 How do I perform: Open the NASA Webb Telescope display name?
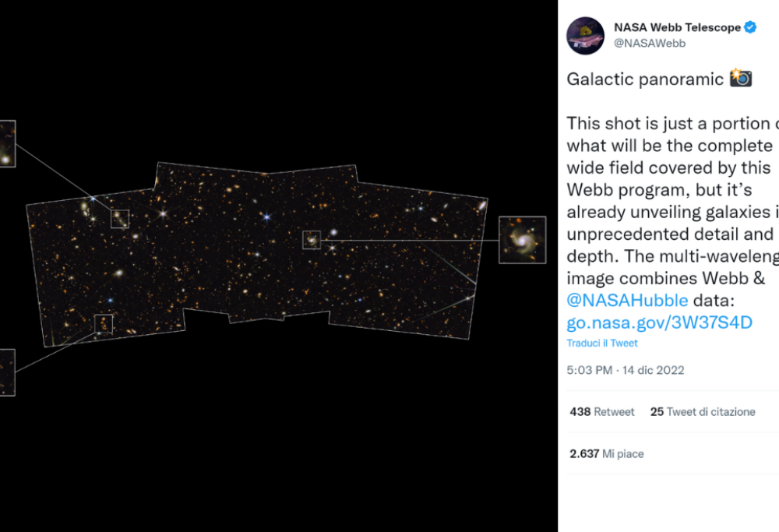click(677, 27)
